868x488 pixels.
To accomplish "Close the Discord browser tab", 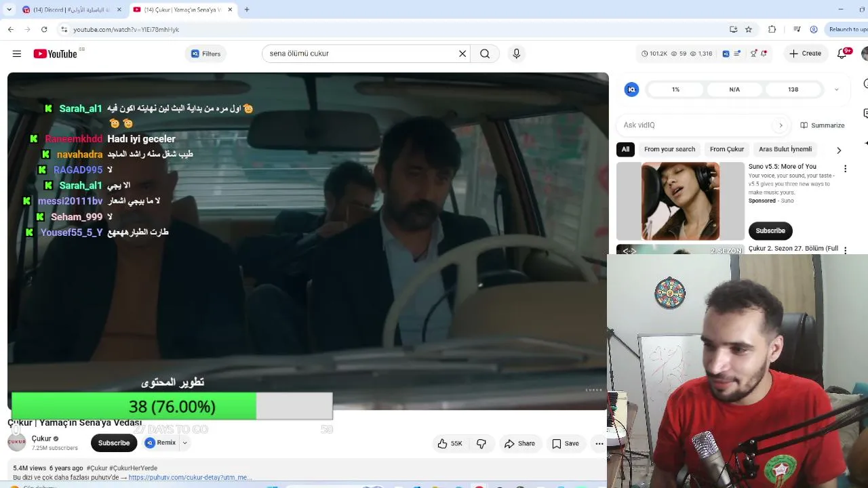I will [x=119, y=10].
